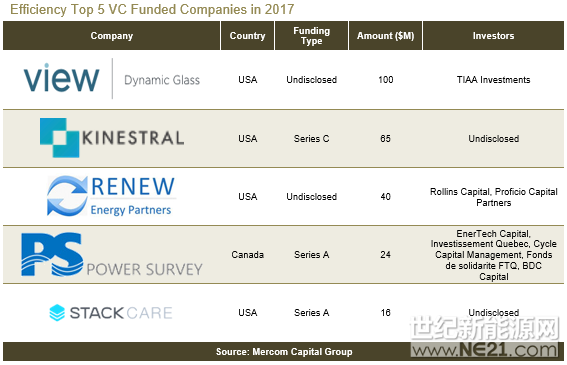The image size is (567, 365).
Task: Click the STACKCARE wordmark
Action: click(x=121, y=313)
